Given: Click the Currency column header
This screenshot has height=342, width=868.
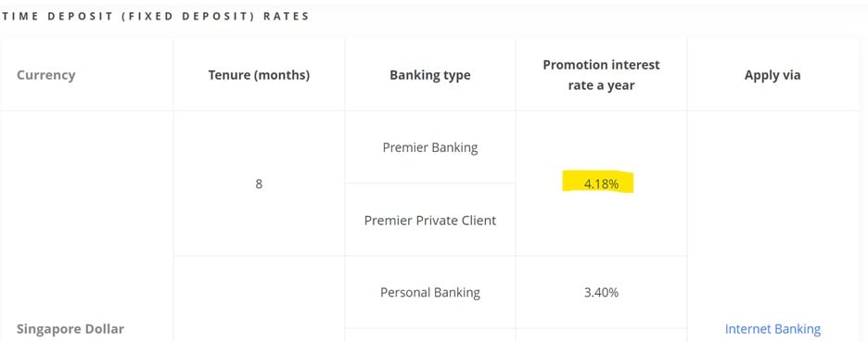Looking at the screenshot, I should point(46,75).
